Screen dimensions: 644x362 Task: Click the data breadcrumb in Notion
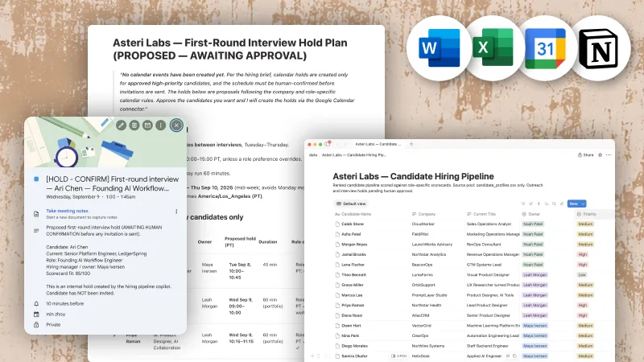tap(313, 155)
